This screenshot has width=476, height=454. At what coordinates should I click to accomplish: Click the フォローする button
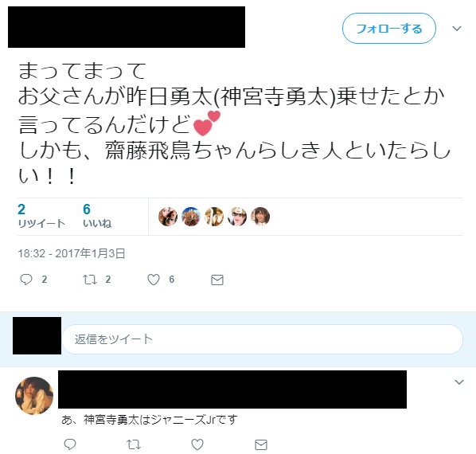389,29
